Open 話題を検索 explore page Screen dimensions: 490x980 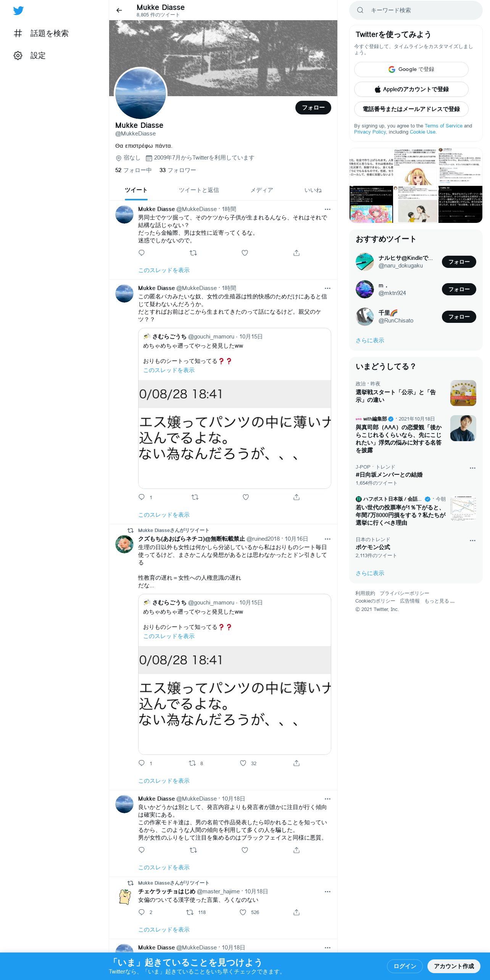pyautogui.click(x=41, y=33)
